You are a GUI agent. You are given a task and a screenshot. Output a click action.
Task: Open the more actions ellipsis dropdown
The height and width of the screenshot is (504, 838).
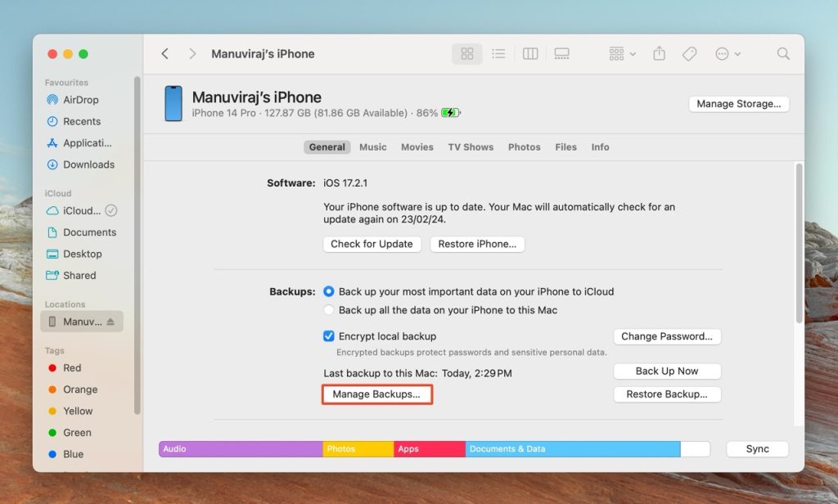(x=728, y=54)
